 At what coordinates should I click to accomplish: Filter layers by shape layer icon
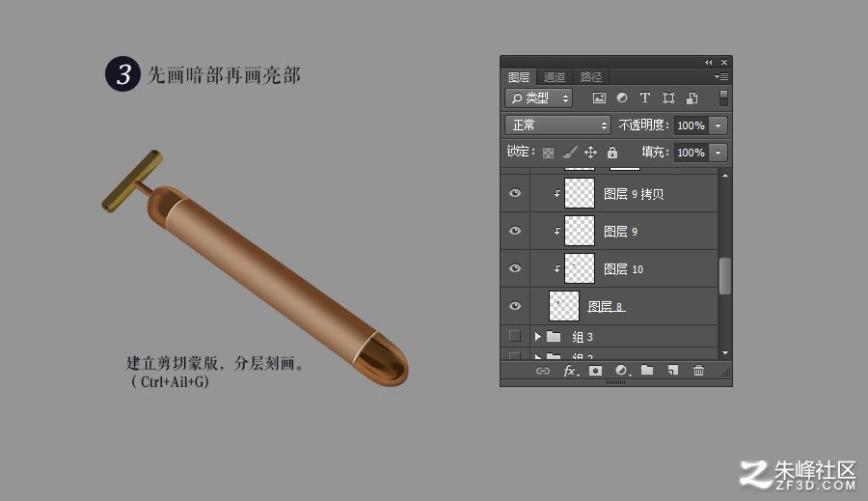[x=668, y=98]
